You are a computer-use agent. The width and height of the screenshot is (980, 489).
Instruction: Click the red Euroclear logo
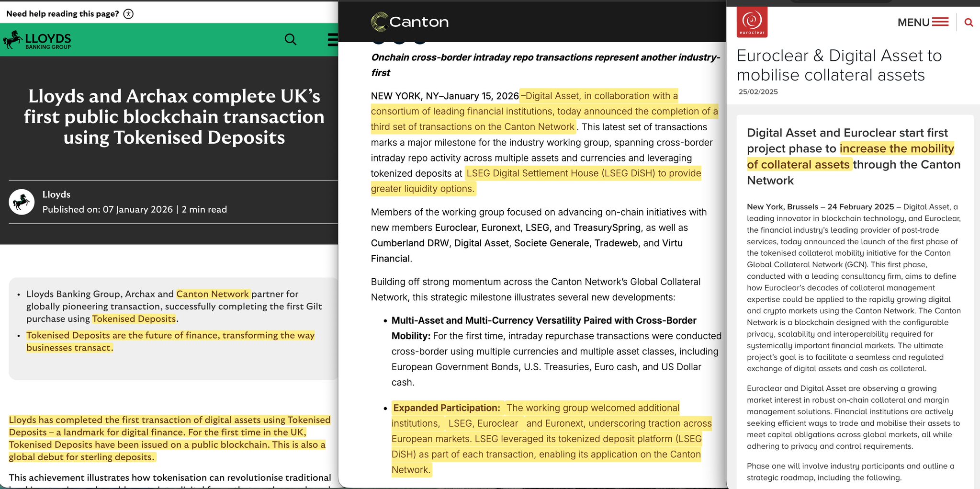click(752, 22)
